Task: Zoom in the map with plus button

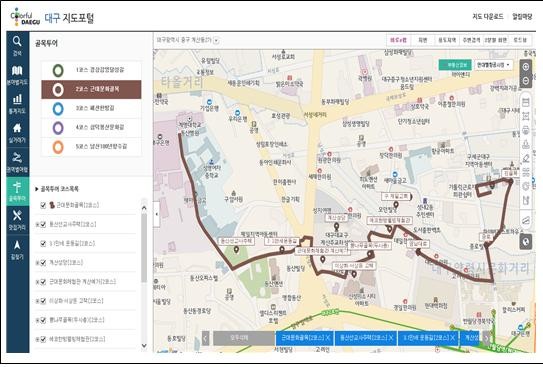Action: click(526, 67)
